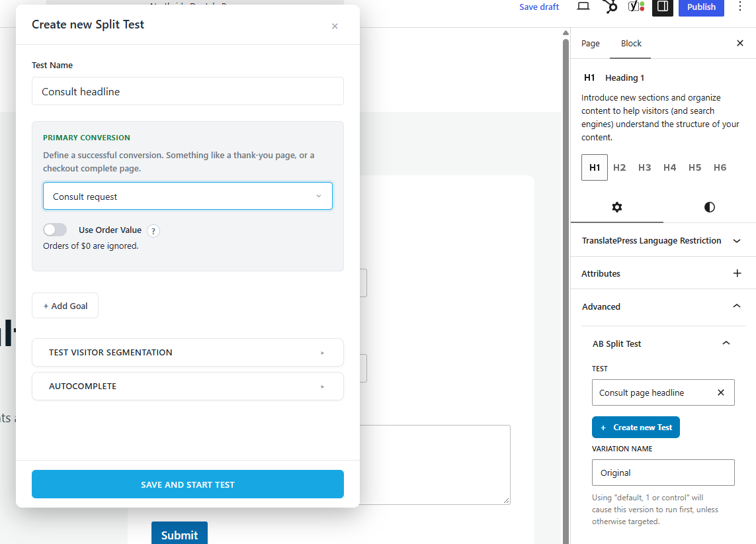Select heading level H1

(x=595, y=167)
